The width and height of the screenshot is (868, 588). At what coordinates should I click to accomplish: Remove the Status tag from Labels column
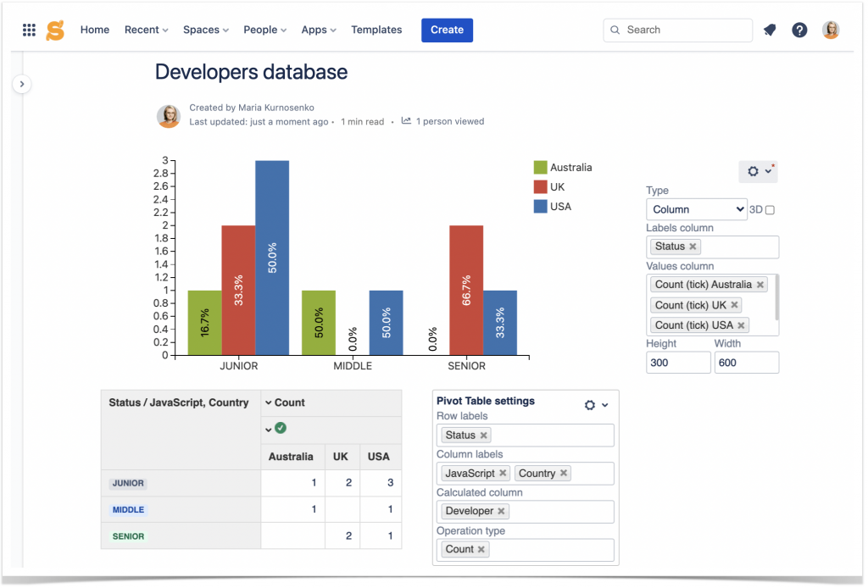(691, 246)
